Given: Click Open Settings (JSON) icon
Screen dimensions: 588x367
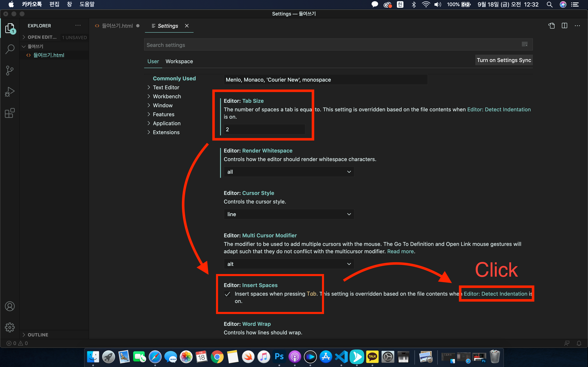Looking at the screenshot, I should tap(551, 26).
